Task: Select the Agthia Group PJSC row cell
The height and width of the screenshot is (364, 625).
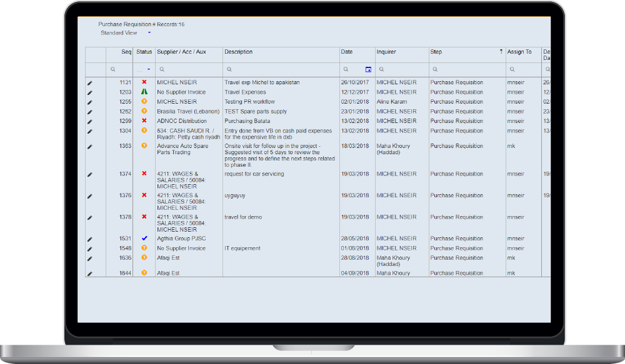Action: 181,239
